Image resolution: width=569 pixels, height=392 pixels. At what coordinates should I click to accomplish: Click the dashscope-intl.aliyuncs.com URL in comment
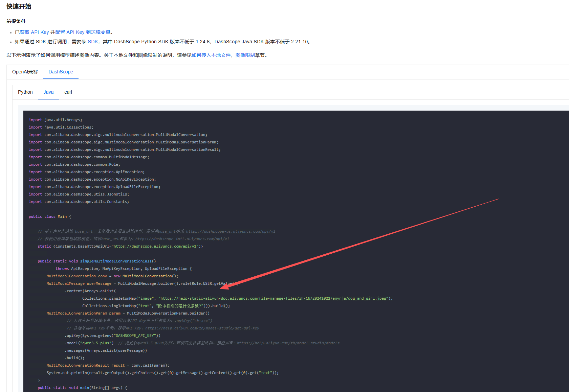coord(182,239)
